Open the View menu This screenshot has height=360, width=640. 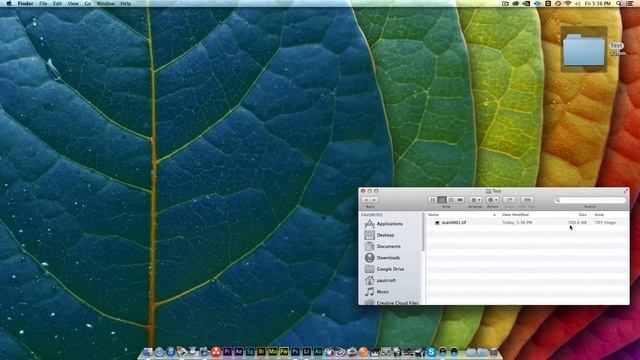[x=73, y=4]
